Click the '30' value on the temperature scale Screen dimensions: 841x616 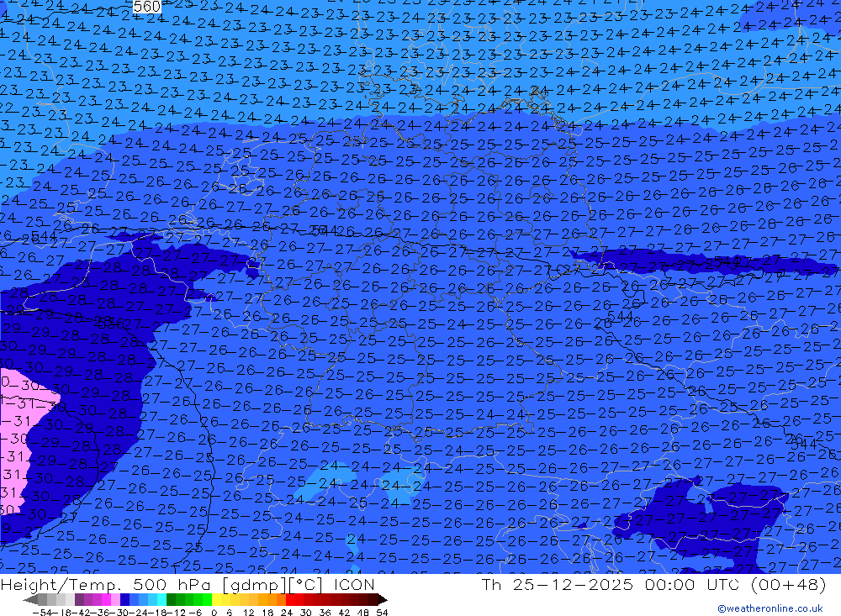[306, 613]
